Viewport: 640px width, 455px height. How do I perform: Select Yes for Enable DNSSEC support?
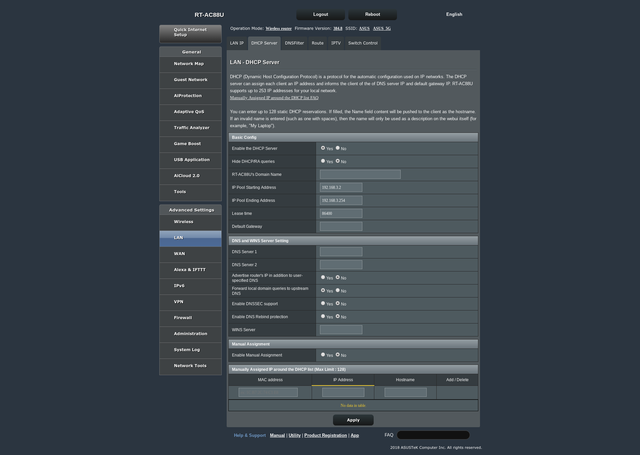[x=323, y=303]
